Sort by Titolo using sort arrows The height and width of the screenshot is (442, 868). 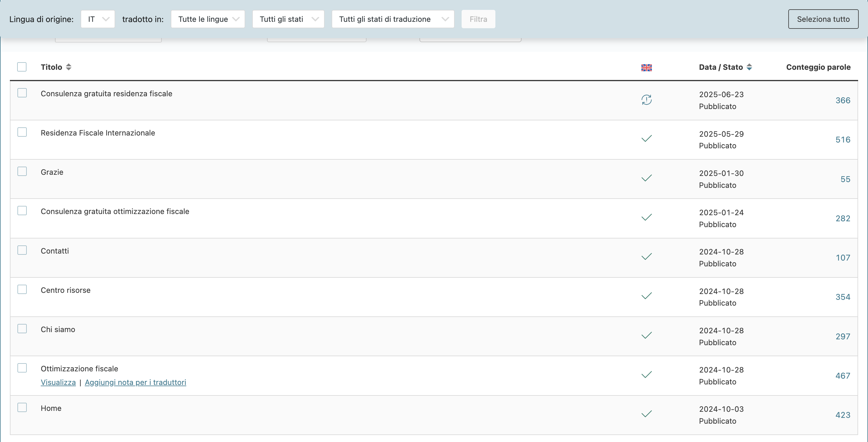(x=69, y=67)
